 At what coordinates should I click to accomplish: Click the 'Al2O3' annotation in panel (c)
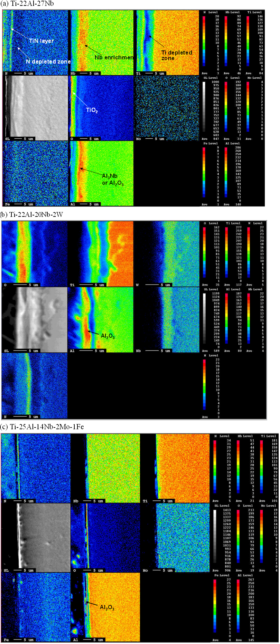(107, 607)
